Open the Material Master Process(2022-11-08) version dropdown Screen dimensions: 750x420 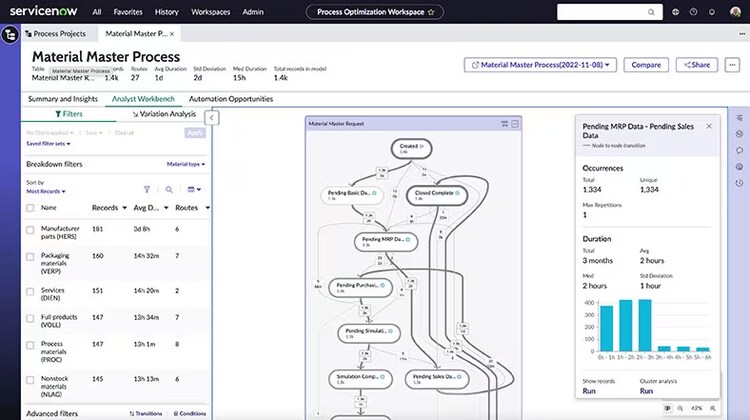pos(540,65)
